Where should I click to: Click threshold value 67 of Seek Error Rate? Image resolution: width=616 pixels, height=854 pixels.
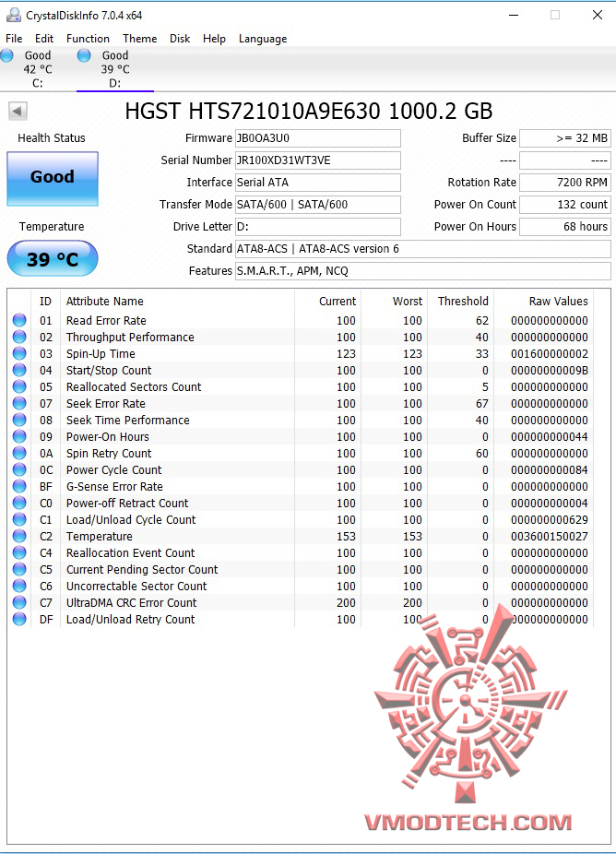coord(482,404)
